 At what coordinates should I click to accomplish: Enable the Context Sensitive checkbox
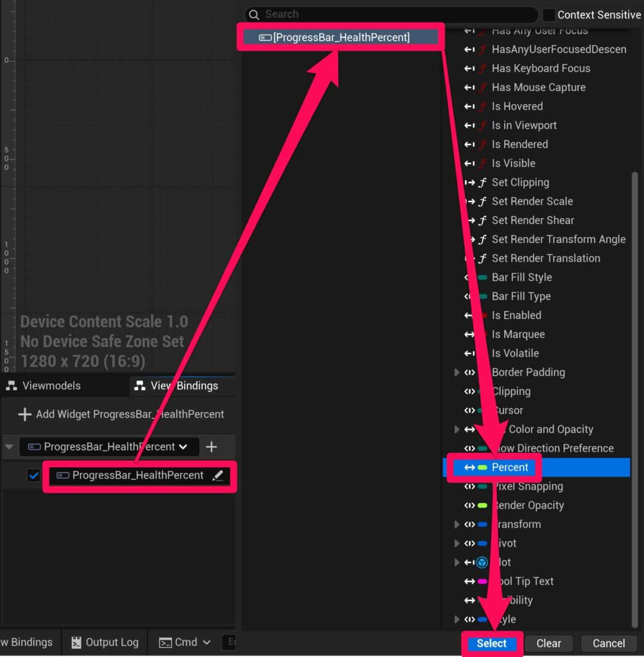pyautogui.click(x=548, y=15)
